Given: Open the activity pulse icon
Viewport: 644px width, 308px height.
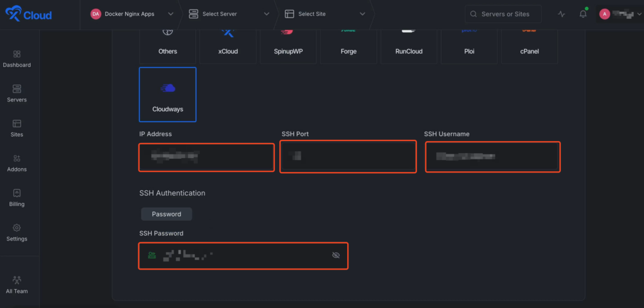Looking at the screenshot, I should (x=562, y=14).
